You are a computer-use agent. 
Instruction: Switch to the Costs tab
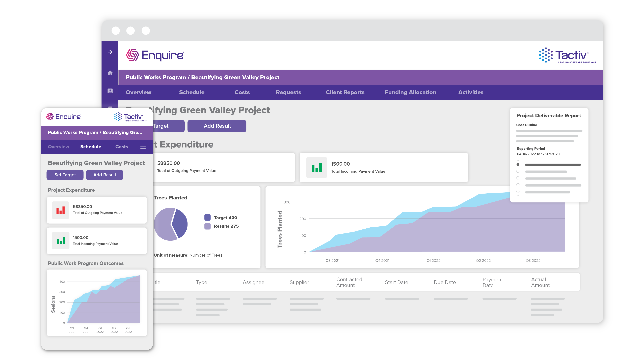242,92
